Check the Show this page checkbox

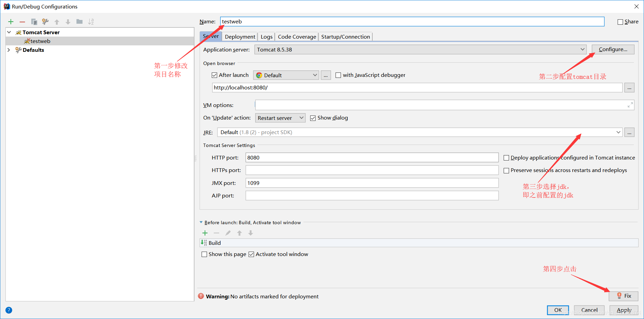click(x=204, y=254)
